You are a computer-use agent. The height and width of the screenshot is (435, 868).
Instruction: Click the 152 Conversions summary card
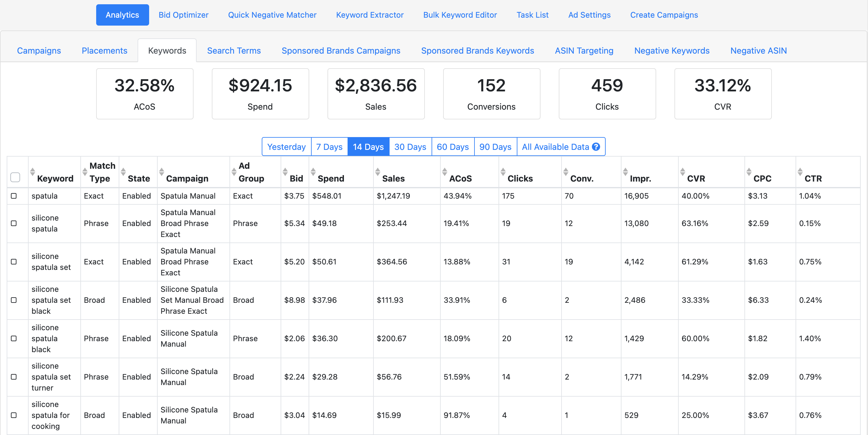pyautogui.click(x=491, y=94)
